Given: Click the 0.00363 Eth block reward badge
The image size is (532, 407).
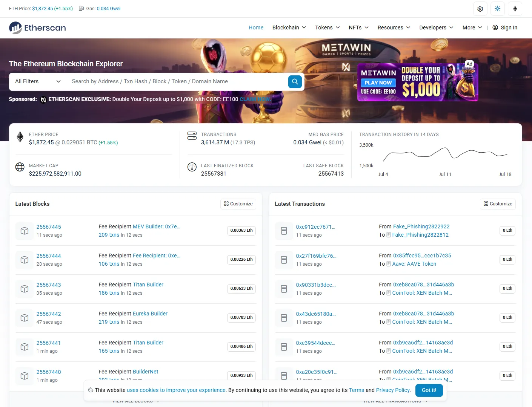Looking at the screenshot, I should click(241, 231).
